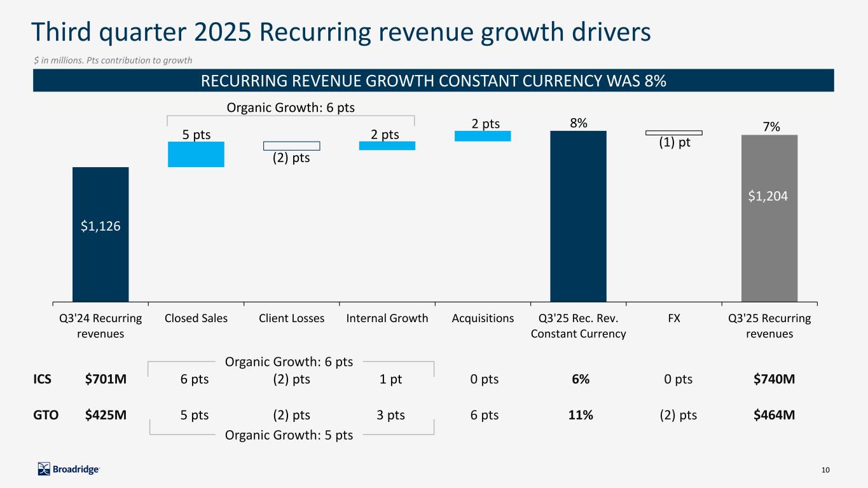Select GTO FX '(2) pts' value
Screen dimensions: 868x488
[x=677, y=416]
